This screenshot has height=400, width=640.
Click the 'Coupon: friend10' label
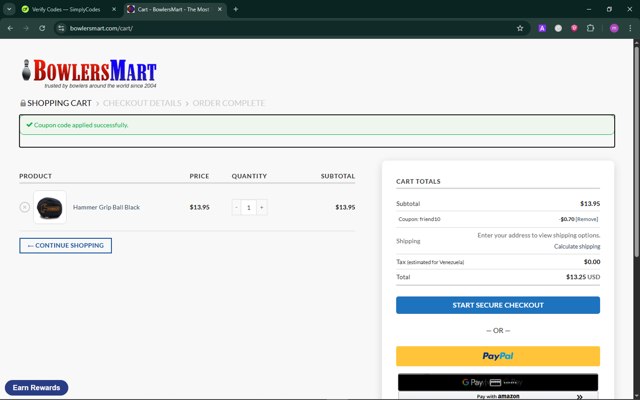(419, 219)
